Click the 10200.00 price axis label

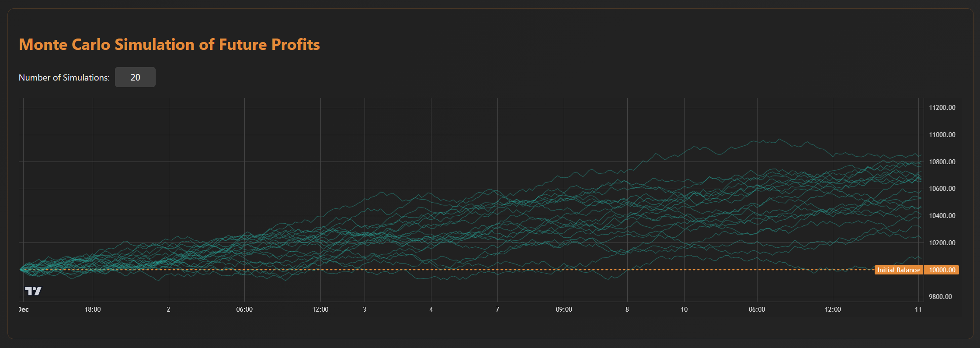[942, 243]
